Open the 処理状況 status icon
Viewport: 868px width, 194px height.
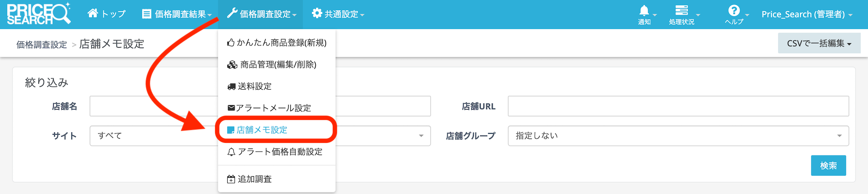682,11
